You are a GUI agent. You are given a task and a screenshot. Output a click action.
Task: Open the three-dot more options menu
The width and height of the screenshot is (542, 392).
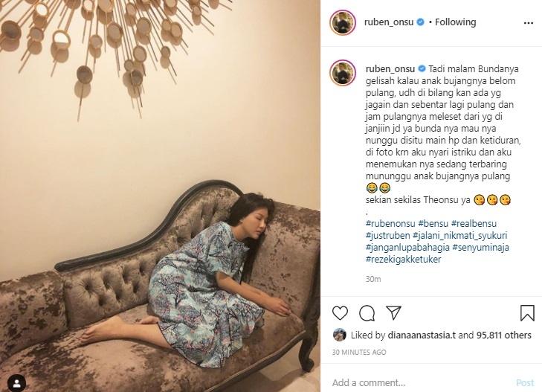(x=528, y=23)
